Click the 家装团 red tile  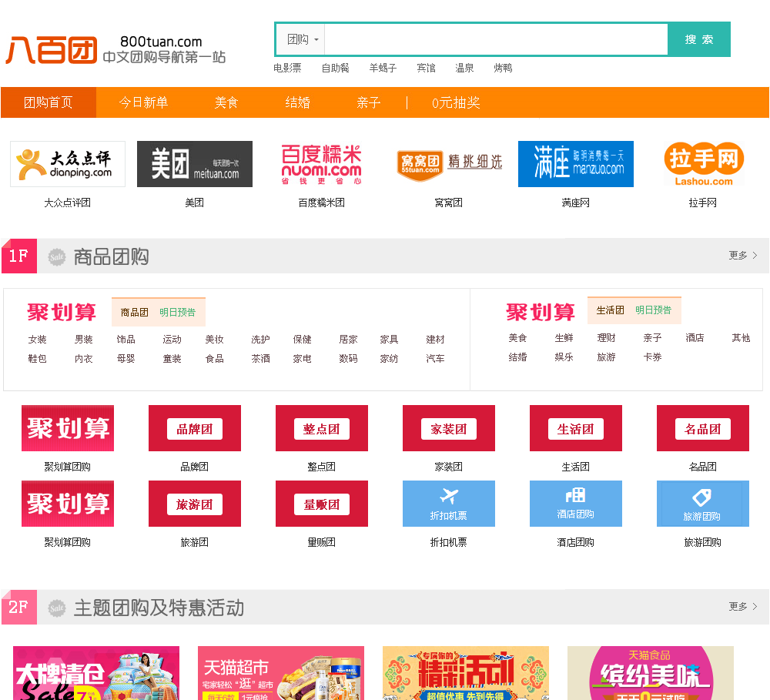pos(449,428)
